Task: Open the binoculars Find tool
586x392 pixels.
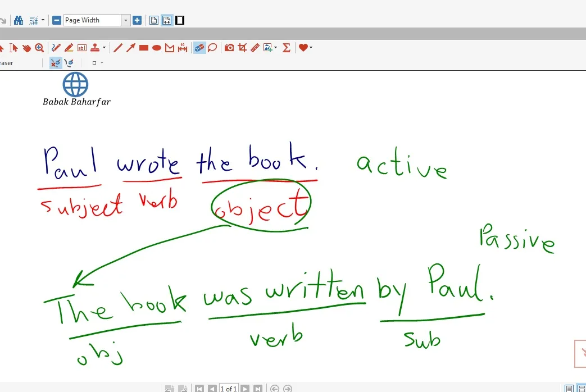Action: 19,20
